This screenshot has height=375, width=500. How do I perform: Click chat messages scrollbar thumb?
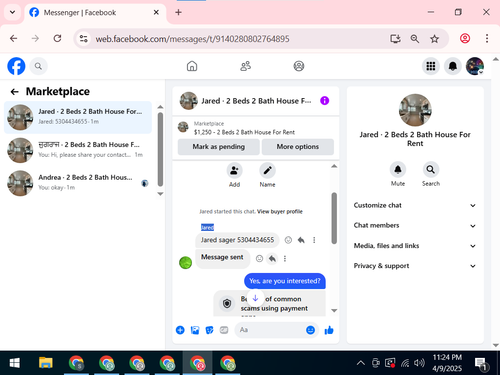334,218
